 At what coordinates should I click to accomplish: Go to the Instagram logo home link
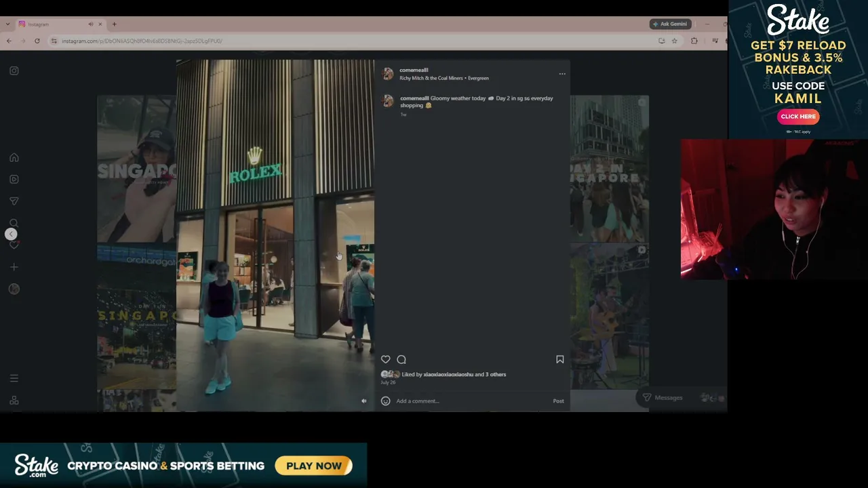tap(14, 70)
